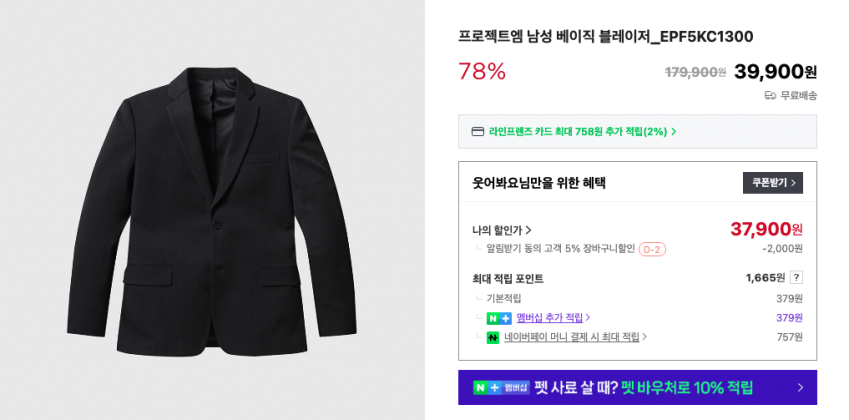Image resolution: width=849 pixels, height=420 pixels.
Task: Click the arrow at the purple banner's right end
Action: coord(799,387)
